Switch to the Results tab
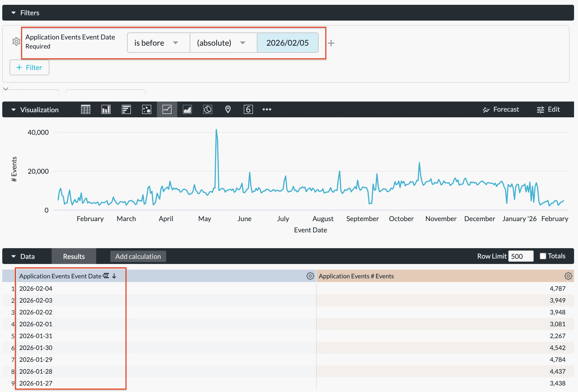 [74, 256]
